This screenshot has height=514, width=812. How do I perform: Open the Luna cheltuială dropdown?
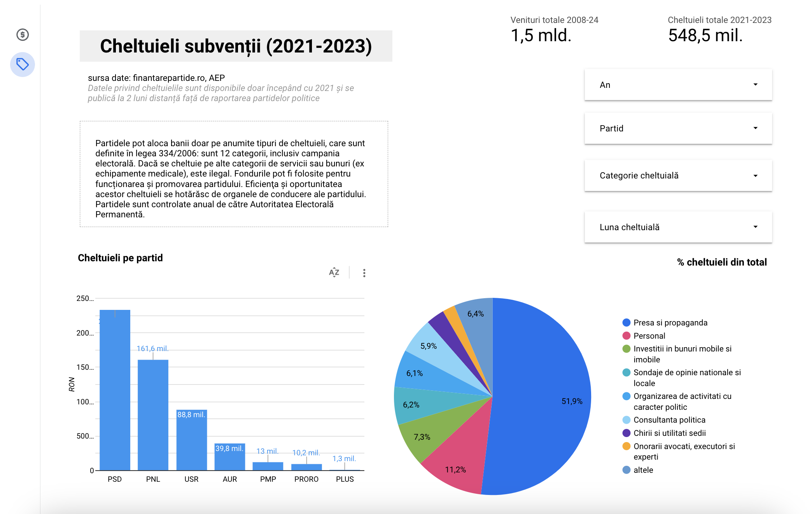[678, 227]
